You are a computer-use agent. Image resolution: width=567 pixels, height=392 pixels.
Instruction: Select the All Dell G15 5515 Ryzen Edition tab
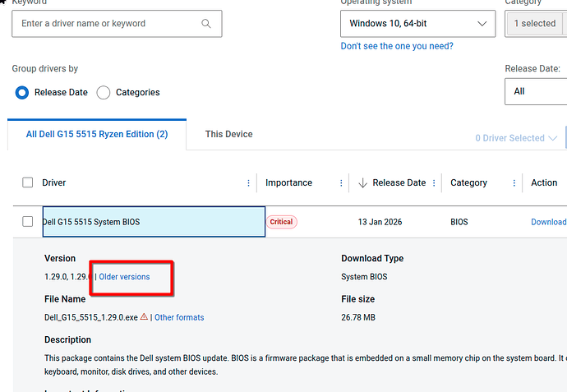(x=97, y=134)
